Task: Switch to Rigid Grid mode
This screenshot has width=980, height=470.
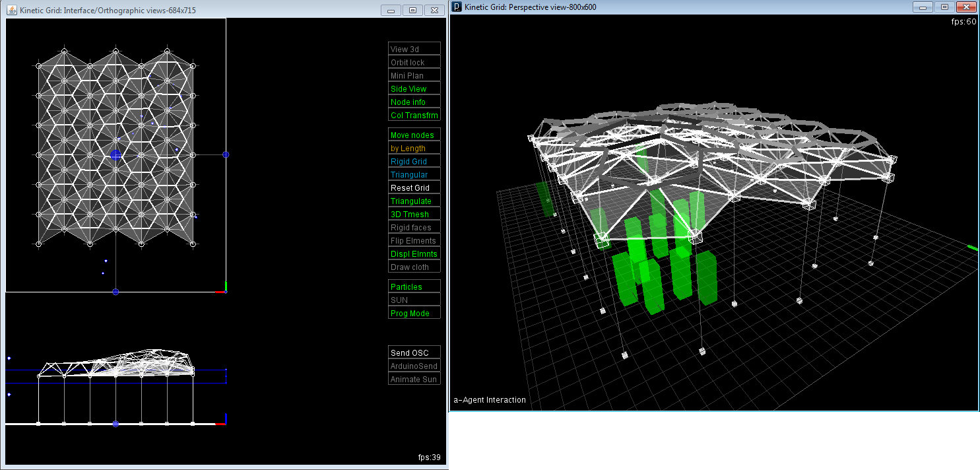Action: tap(414, 161)
